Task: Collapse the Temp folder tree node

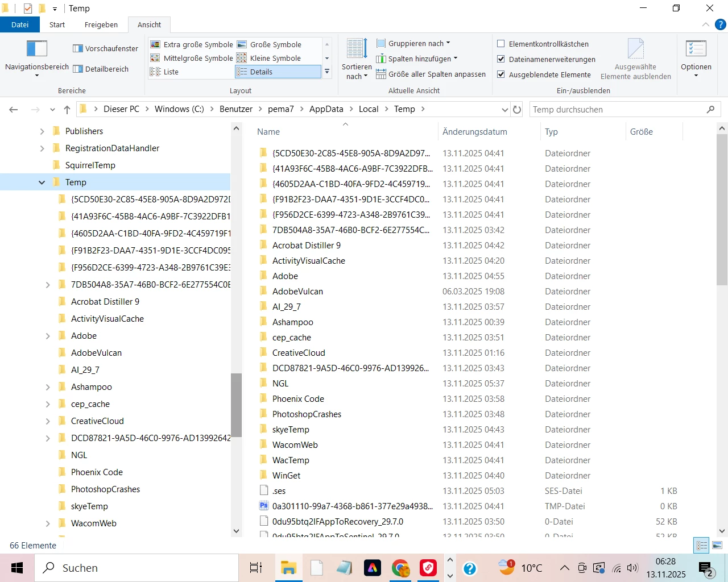Action: 42,182
